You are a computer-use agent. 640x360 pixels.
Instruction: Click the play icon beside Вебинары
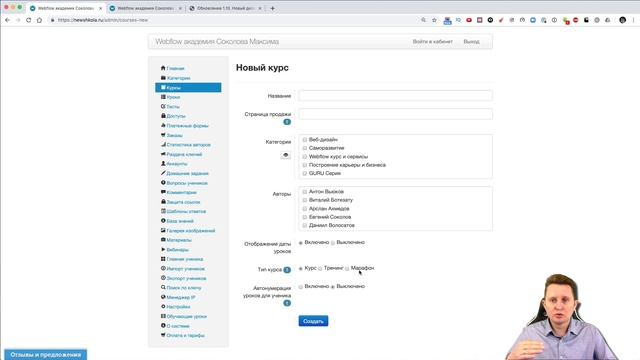tap(163, 249)
